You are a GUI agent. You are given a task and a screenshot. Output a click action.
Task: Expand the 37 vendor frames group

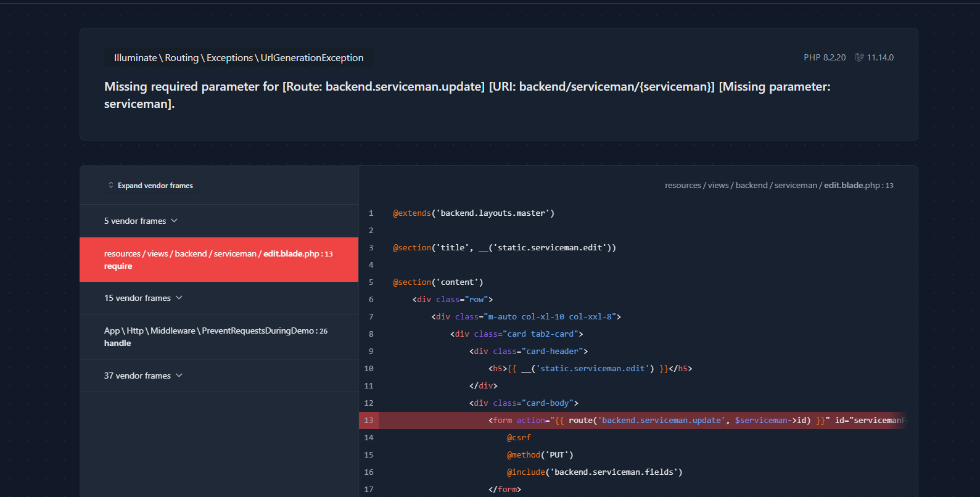coord(219,376)
